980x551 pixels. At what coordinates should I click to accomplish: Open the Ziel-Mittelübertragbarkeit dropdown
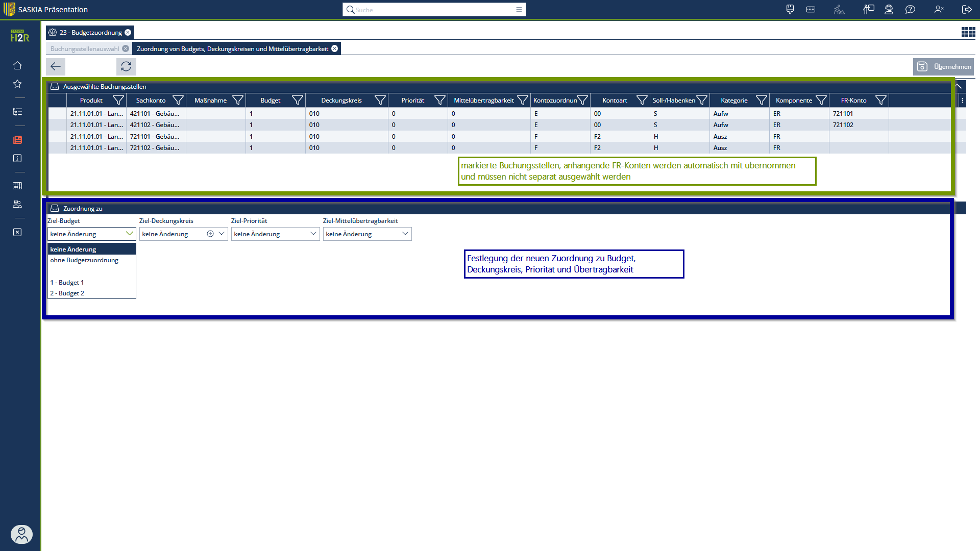pos(405,234)
